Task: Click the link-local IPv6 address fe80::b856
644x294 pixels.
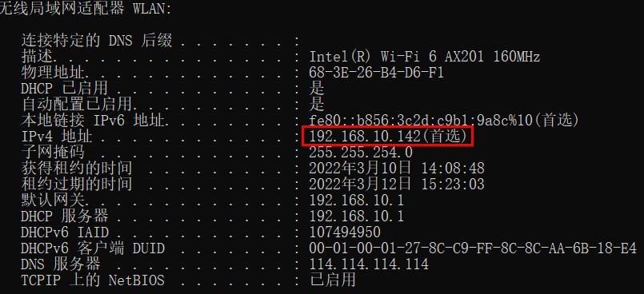Action: click(x=444, y=120)
